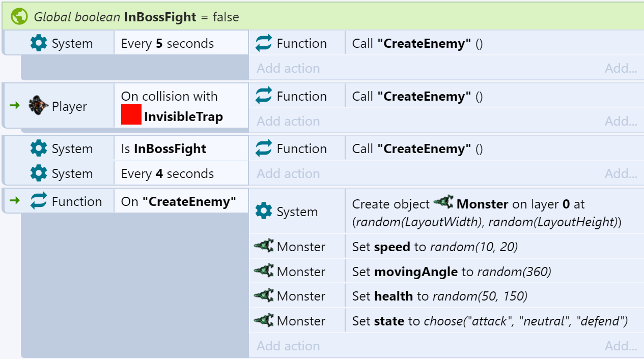Click the Player object icon in the collision event

(x=37, y=106)
